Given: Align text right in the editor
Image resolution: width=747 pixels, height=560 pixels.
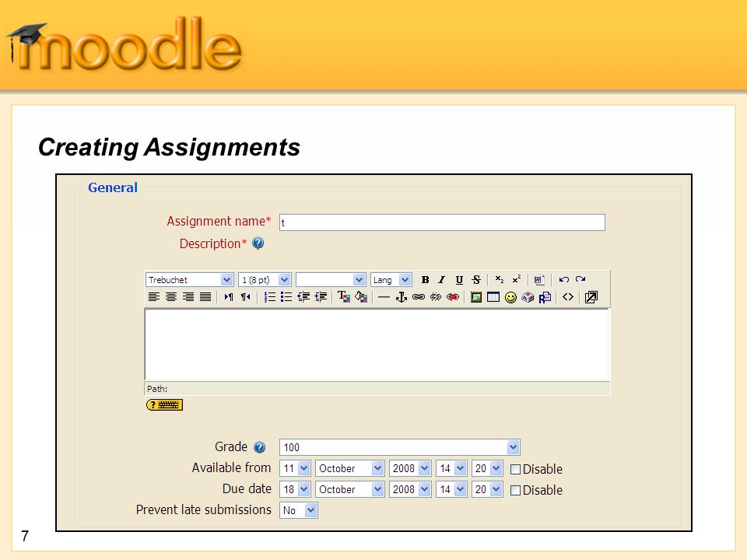Looking at the screenshot, I should pyautogui.click(x=188, y=297).
